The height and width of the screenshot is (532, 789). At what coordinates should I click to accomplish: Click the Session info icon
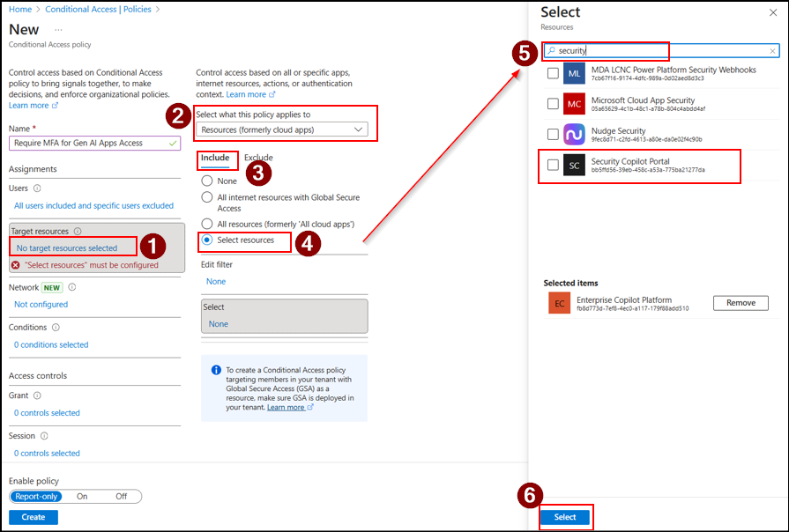click(43, 436)
